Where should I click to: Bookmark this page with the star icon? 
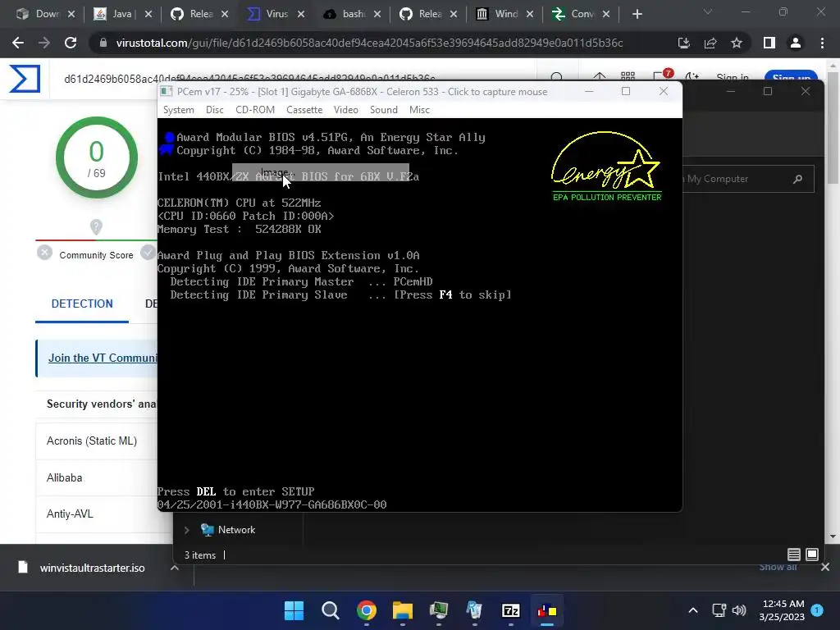[737, 43]
